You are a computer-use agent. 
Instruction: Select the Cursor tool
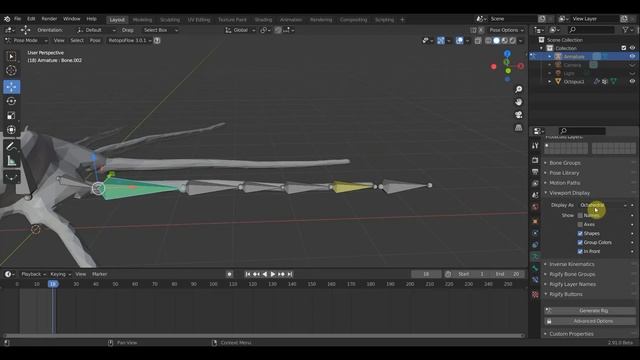point(11,71)
